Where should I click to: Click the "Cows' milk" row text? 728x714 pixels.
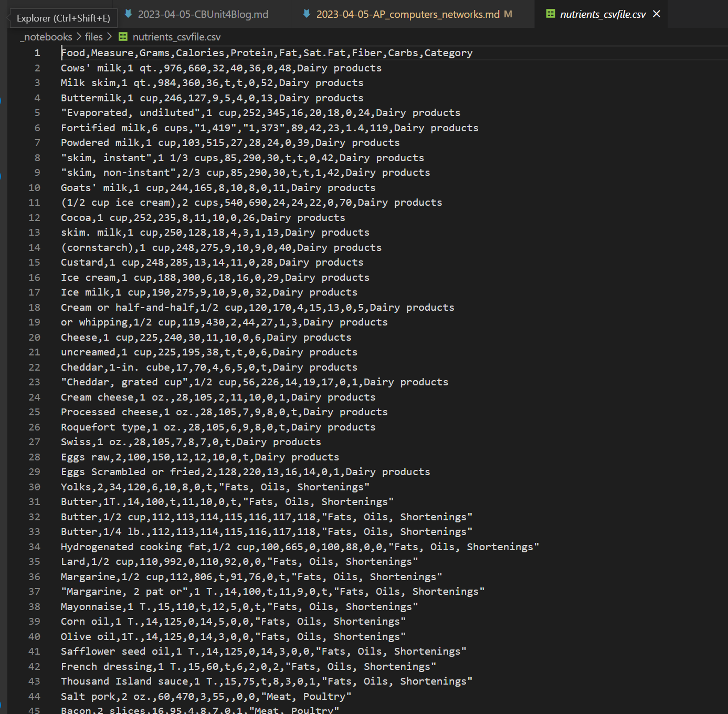(221, 68)
